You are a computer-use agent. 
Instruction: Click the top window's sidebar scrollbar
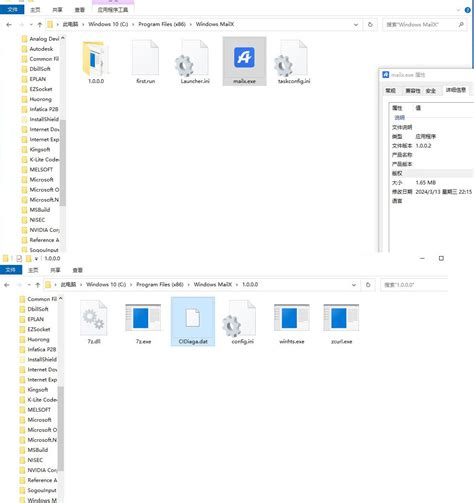coord(63,163)
